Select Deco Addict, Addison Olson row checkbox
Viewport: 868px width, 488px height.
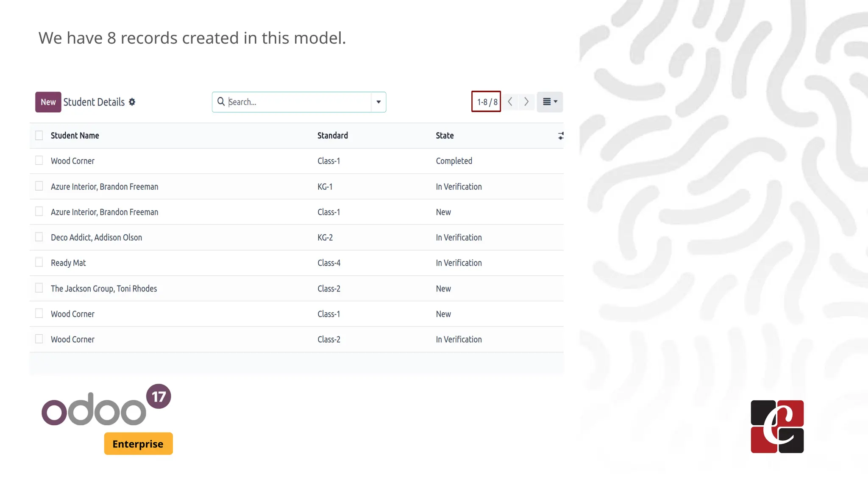[x=39, y=237]
